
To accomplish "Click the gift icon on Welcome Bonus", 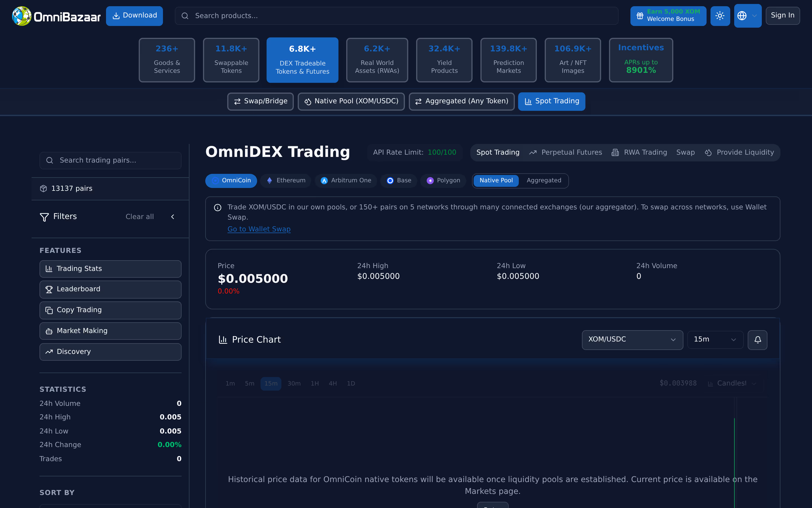I will point(640,16).
